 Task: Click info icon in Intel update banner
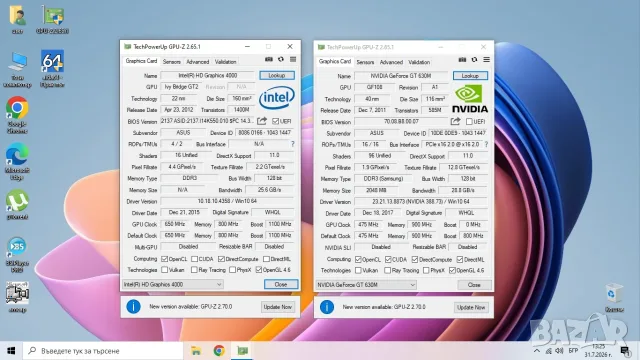coord(133,307)
